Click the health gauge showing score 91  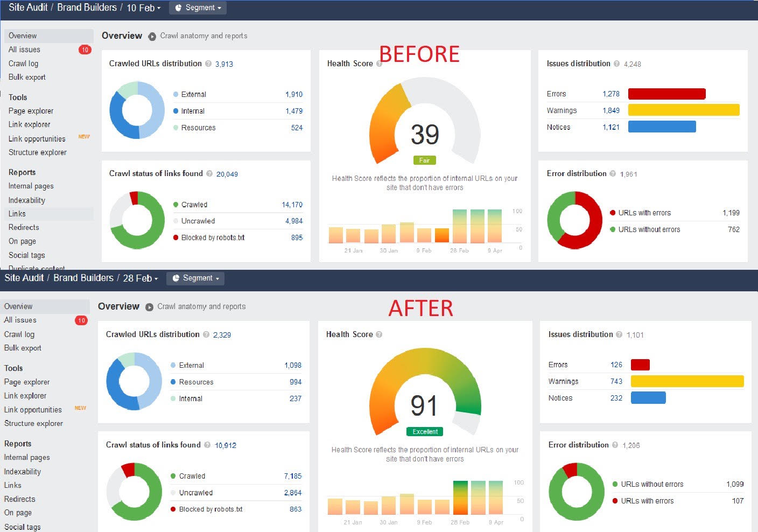425,392
